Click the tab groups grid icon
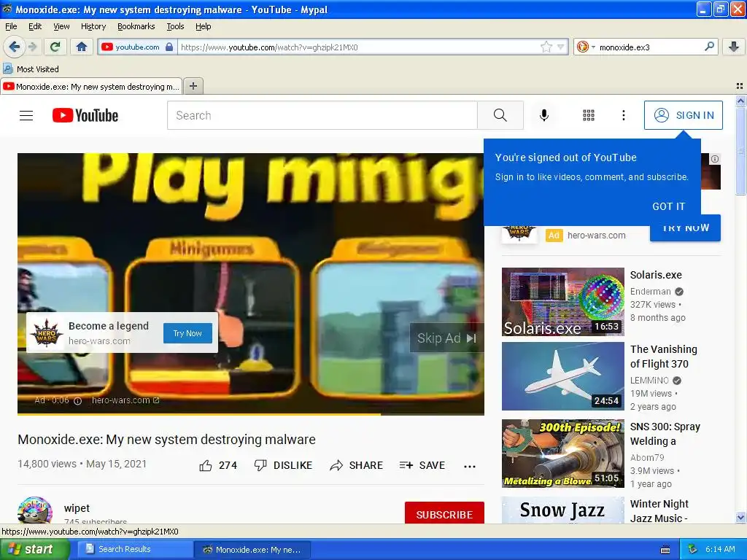Image resolution: width=747 pixels, height=560 pixels. point(740,86)
